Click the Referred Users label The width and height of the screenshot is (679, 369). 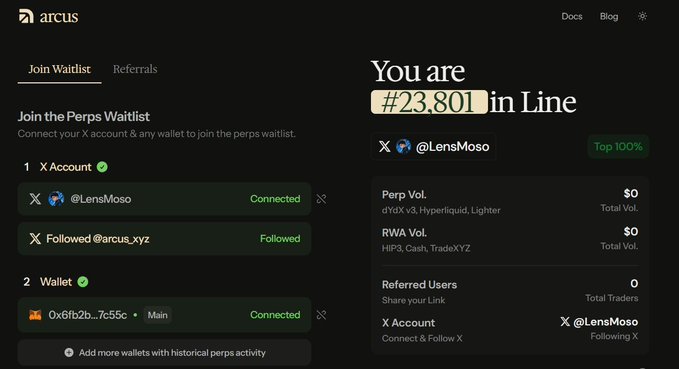click(x=419, y=285)
